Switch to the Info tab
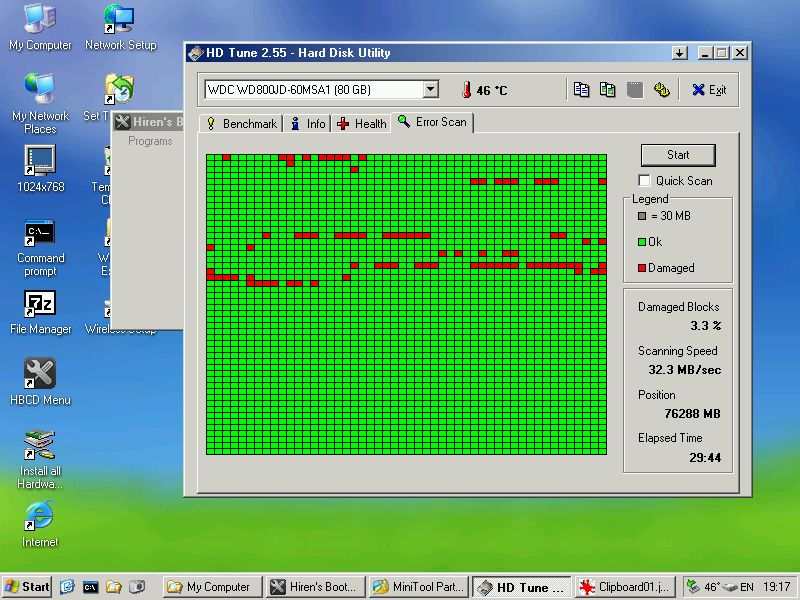The width and height of the screenshot is (800, 600). (308, 124)
